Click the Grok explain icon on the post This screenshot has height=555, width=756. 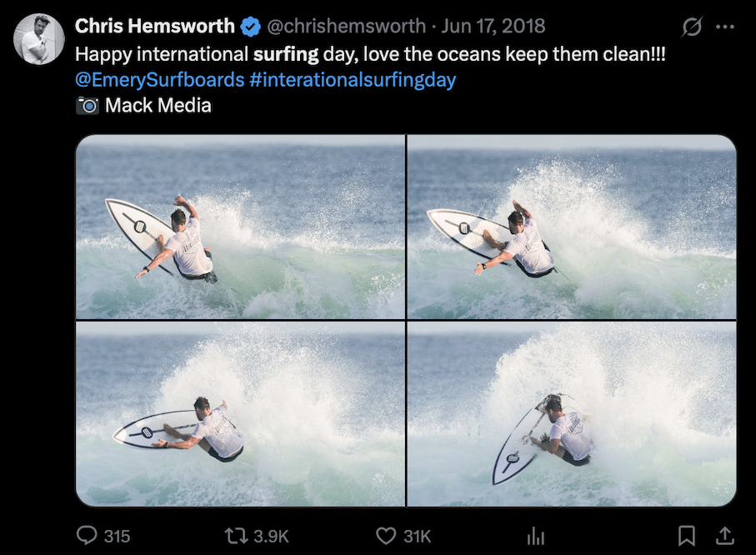click(692, 27)
